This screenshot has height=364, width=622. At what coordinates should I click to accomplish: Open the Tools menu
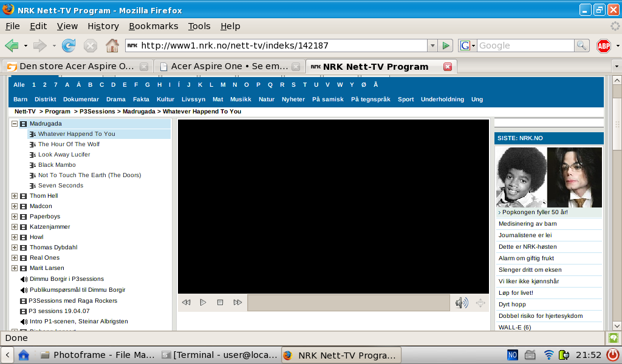(x=199, y=26)
